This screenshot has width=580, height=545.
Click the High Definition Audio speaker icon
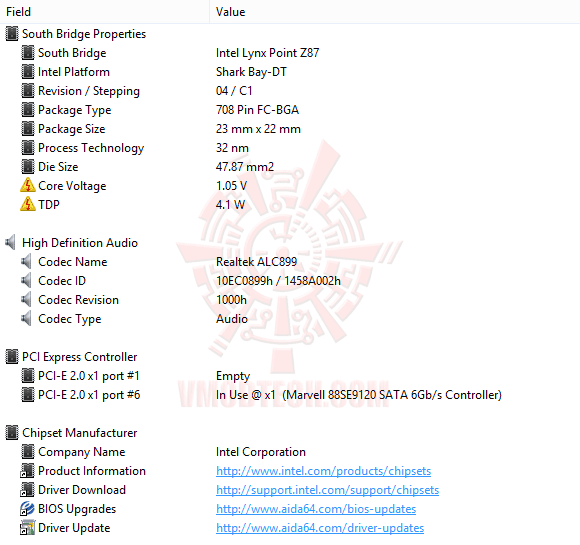coord(10,243)
